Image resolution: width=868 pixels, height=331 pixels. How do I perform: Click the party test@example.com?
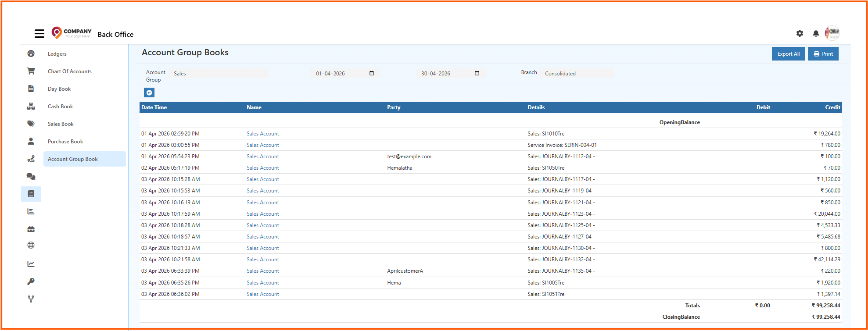(x=409, y=157)
